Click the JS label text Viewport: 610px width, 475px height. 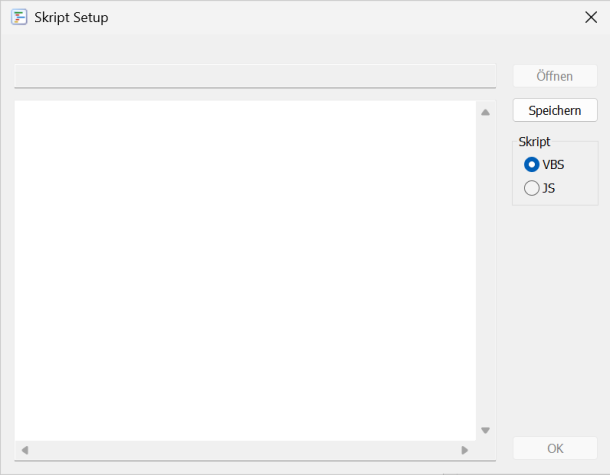(x=549, y=187)
